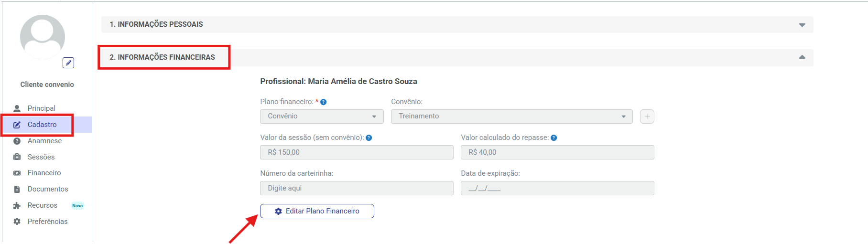Click the Número da carteirinha input field
The height and width of the screenshot is (244, 868).
tap(357, 188)
